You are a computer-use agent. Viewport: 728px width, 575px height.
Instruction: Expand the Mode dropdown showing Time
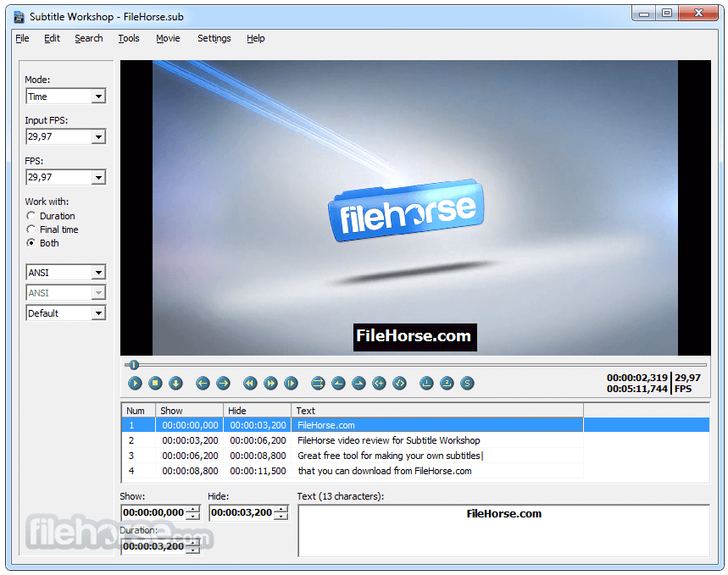coord(98,97)
